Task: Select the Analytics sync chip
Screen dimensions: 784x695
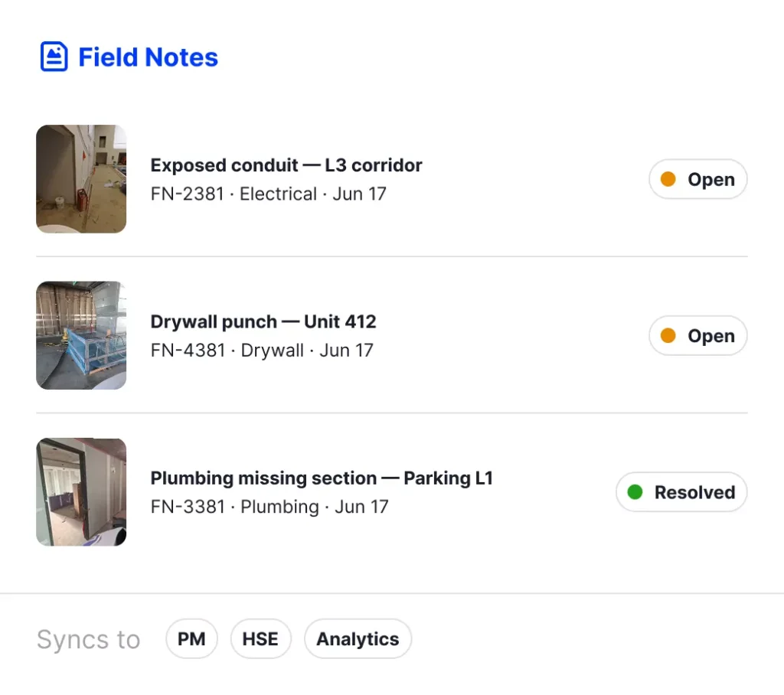Action: coord(358,638)
